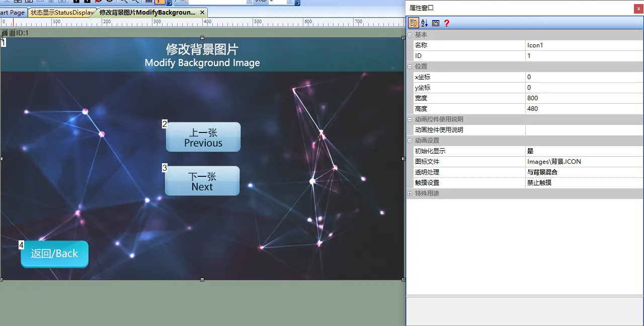Click the 返回/Back button on canvas

tap(54, 253)
